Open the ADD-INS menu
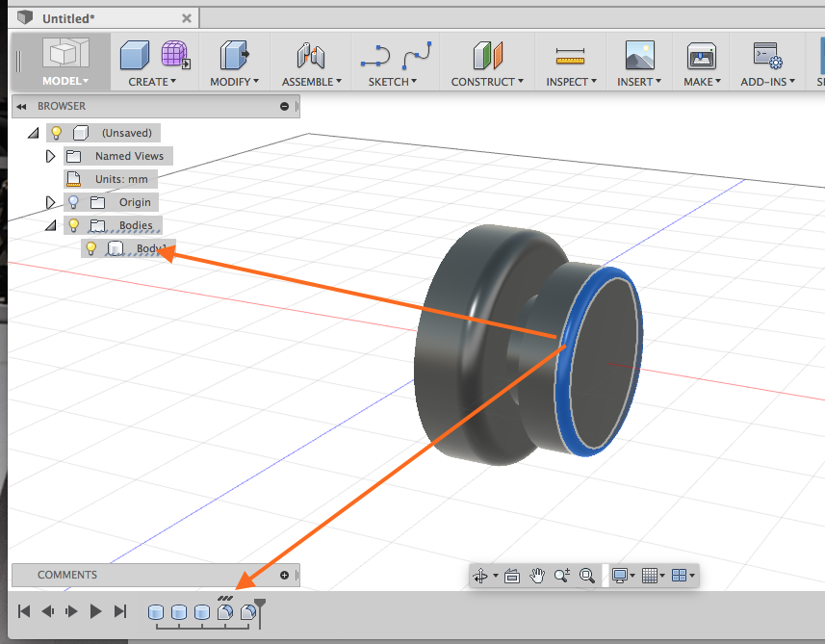This screenshot has height=644, width=825. [767, 82]
